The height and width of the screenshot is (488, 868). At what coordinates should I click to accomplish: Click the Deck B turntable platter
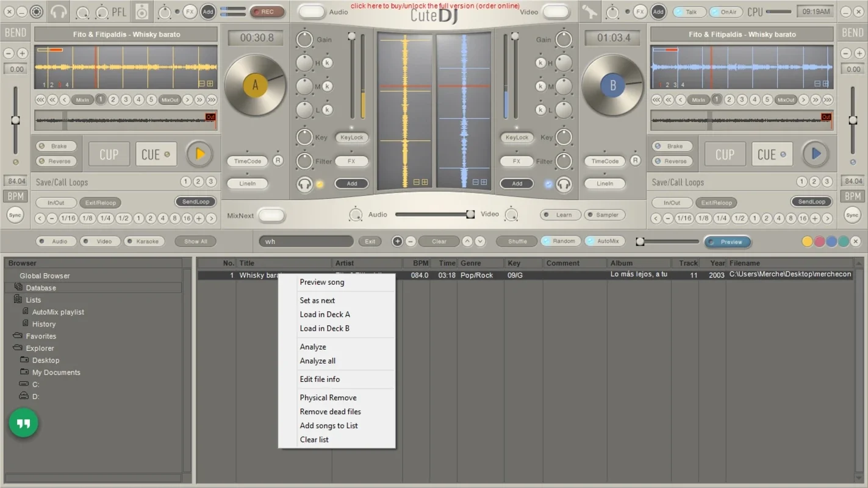[612, 85]
